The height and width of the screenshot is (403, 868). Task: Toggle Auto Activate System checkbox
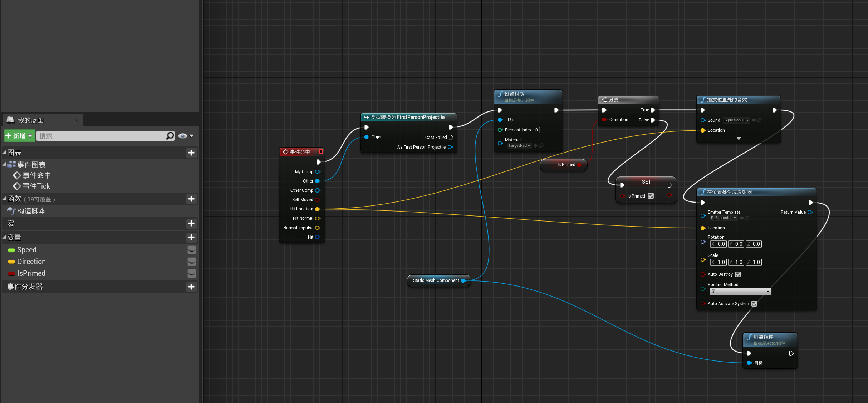click(754, 304)
